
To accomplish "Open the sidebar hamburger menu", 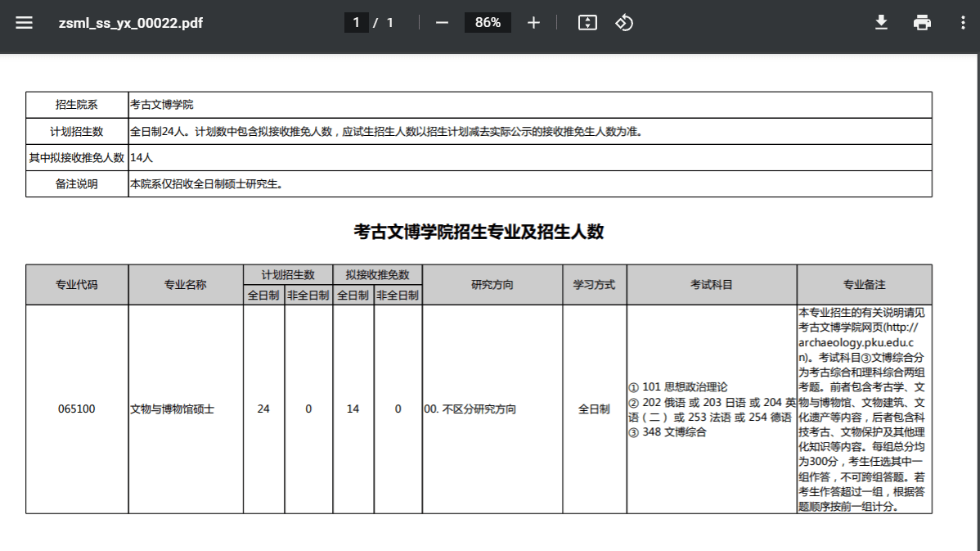I will tap(25, 23).
